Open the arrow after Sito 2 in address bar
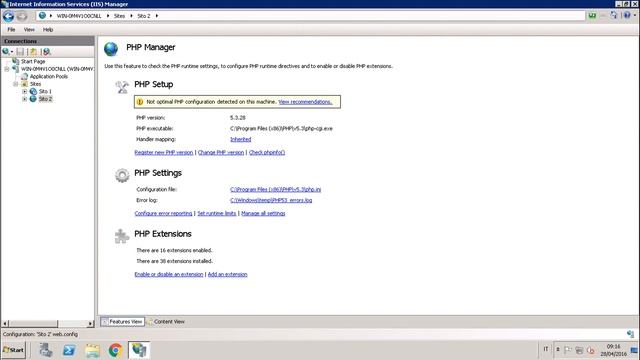This screenshot has width=640, height=360. (157, 16)
